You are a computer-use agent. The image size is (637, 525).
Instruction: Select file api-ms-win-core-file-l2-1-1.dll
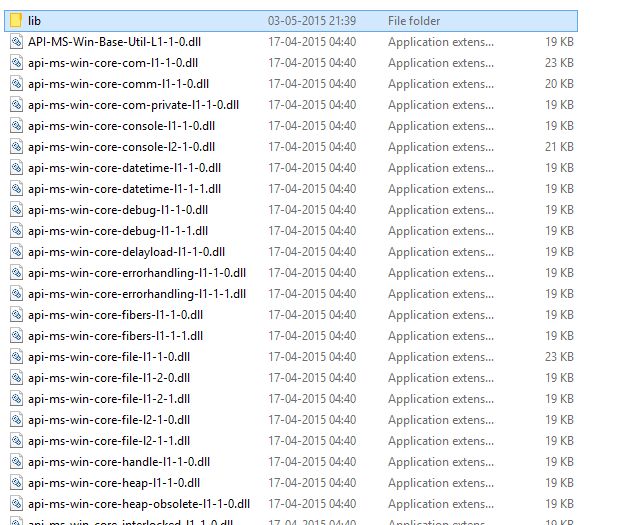click(x=109, y=441)
